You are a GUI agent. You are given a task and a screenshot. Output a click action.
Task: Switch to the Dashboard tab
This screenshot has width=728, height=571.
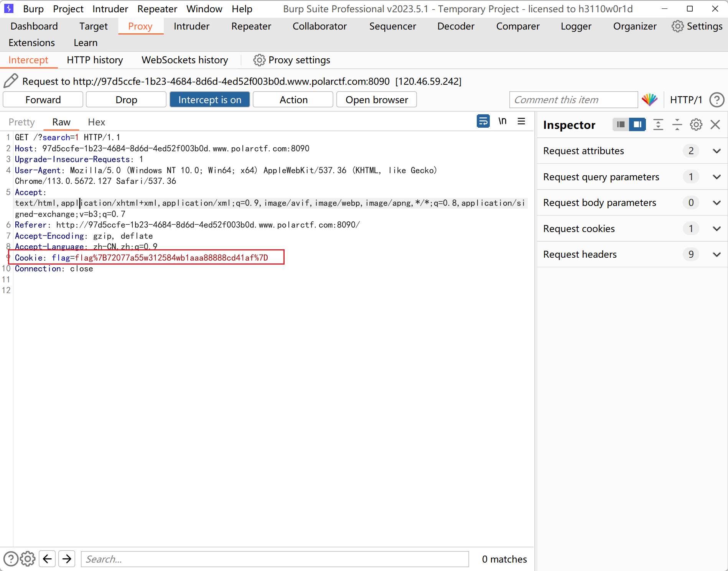pyautogui.click(x=34, y=26)
